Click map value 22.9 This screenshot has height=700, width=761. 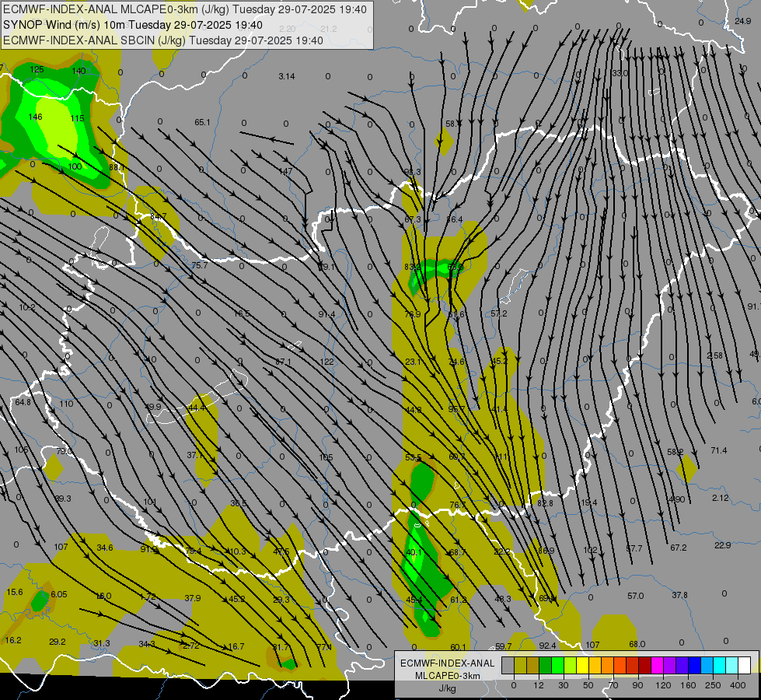(722, 545)
